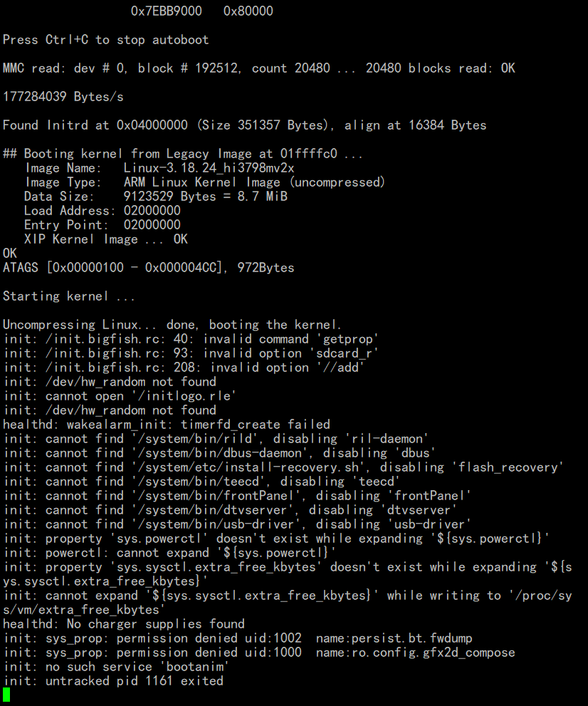
Task: Click the 'Uncompressing Linux... done' line
Action: 172,325
